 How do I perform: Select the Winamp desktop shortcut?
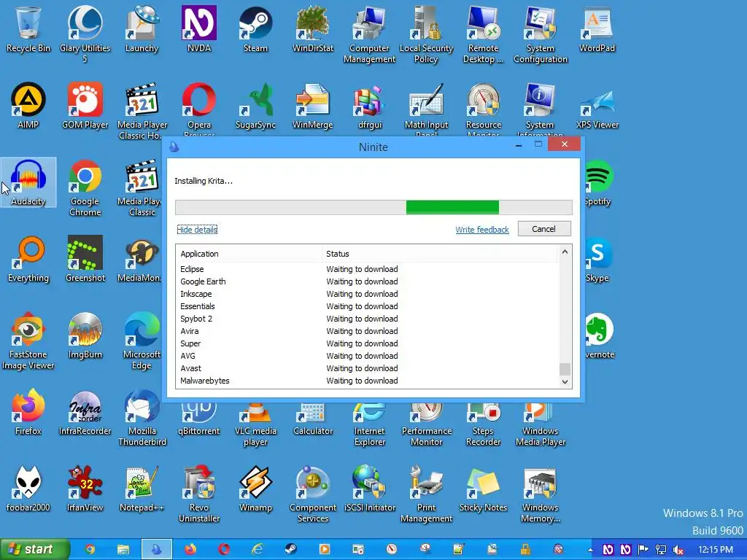pos(256,489)
